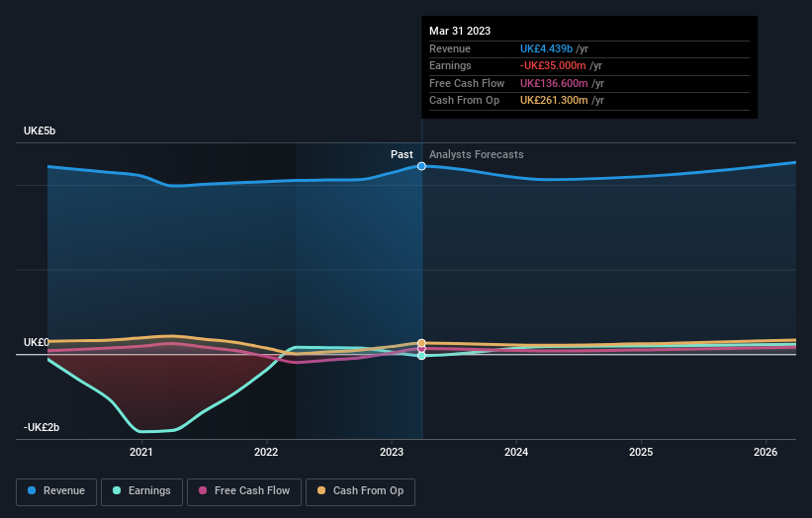Viewport: 812px width, 518px height.
Task: Click the UK£4.439b revenue value
Action: (546, 48)
